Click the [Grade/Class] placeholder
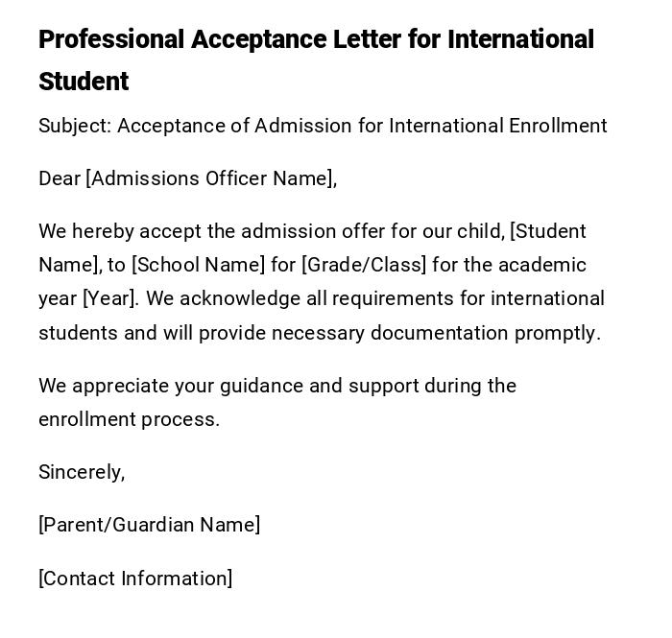This screenshot has width=672, height=638. (x=364, y=265)
